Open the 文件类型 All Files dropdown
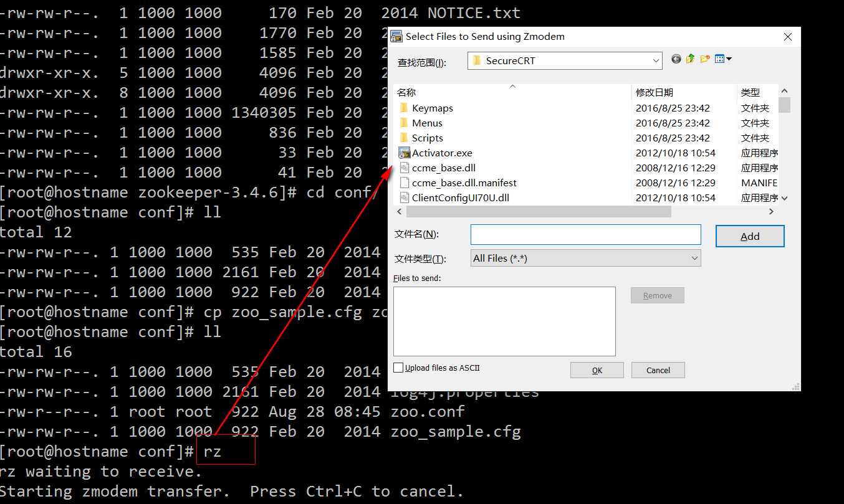 (586, 258)
